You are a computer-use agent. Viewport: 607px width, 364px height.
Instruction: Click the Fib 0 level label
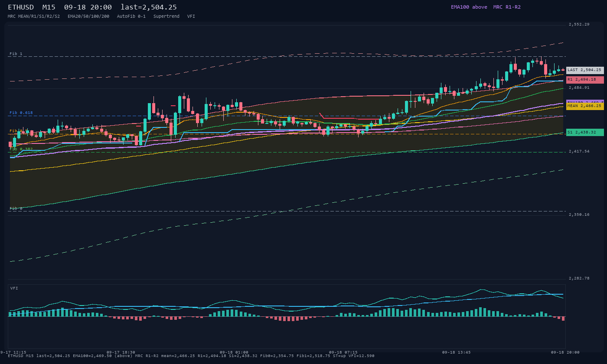click(16, 208)
